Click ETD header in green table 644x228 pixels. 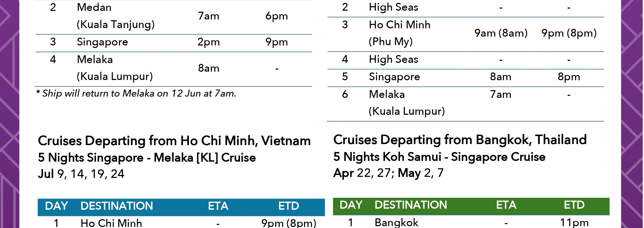[574, 205]
